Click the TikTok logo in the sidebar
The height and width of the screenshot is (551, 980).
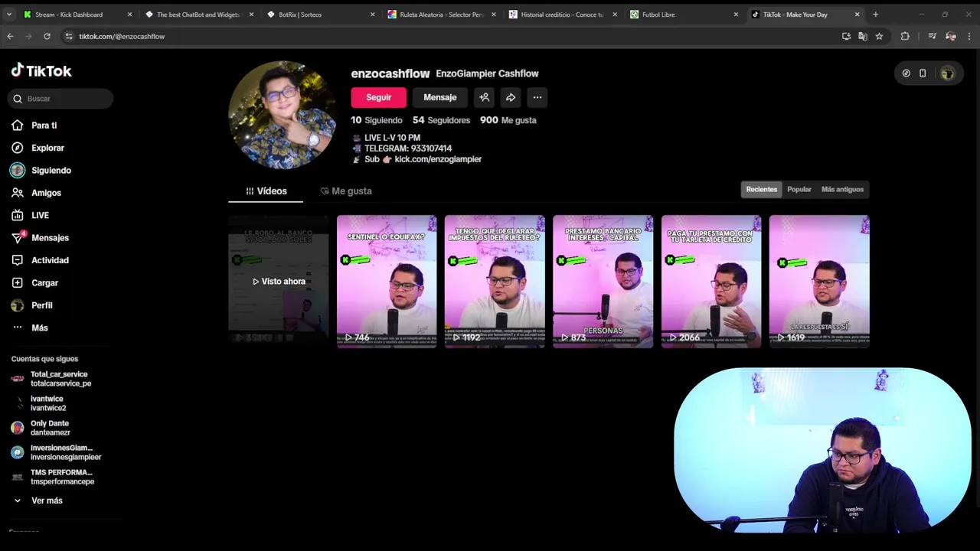(x=41, y=70)
